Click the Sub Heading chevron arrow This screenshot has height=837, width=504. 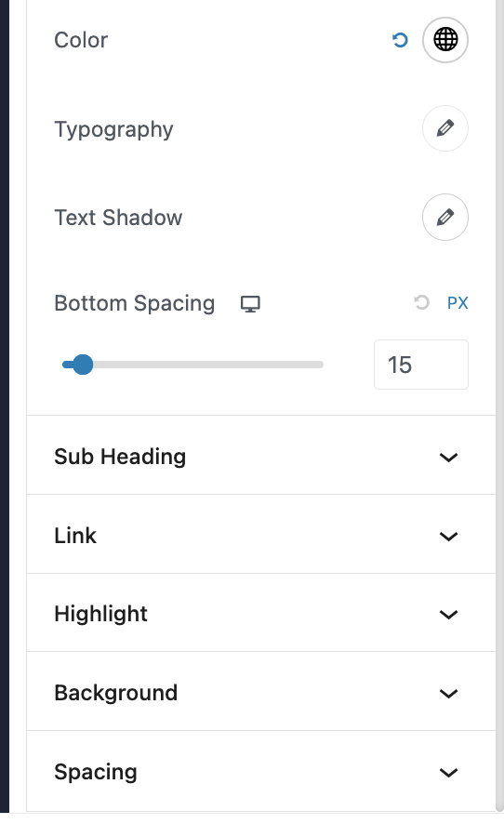[448, 458]
